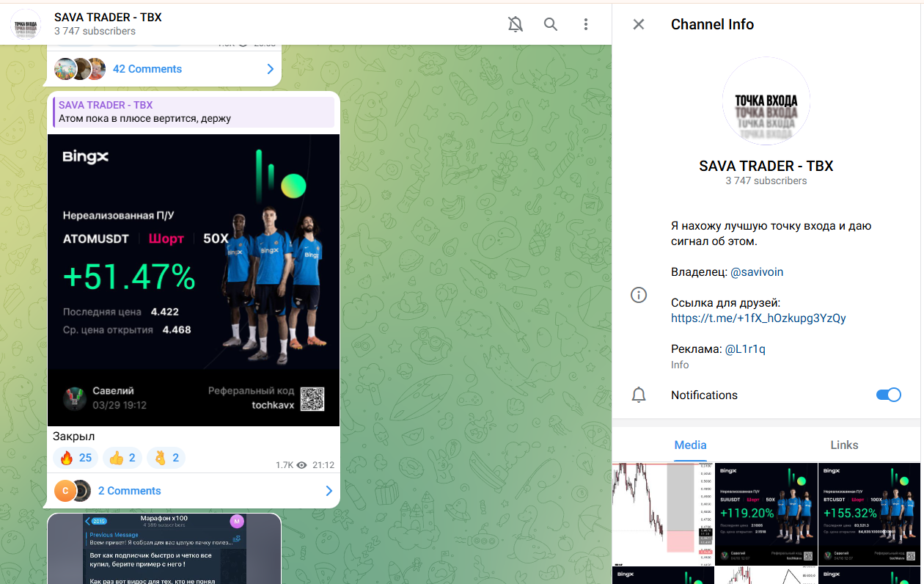
Task: Click the Notifications label
Action: coord(704,395)
